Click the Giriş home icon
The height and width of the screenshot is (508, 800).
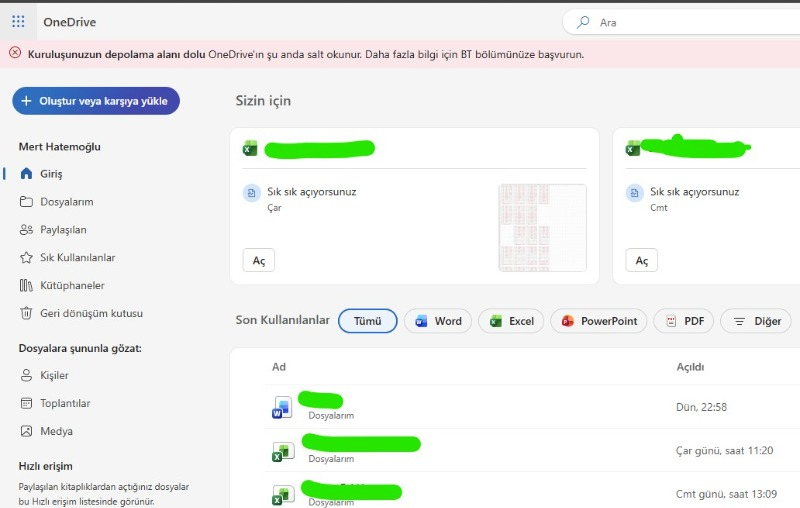[x=26, y=173]
